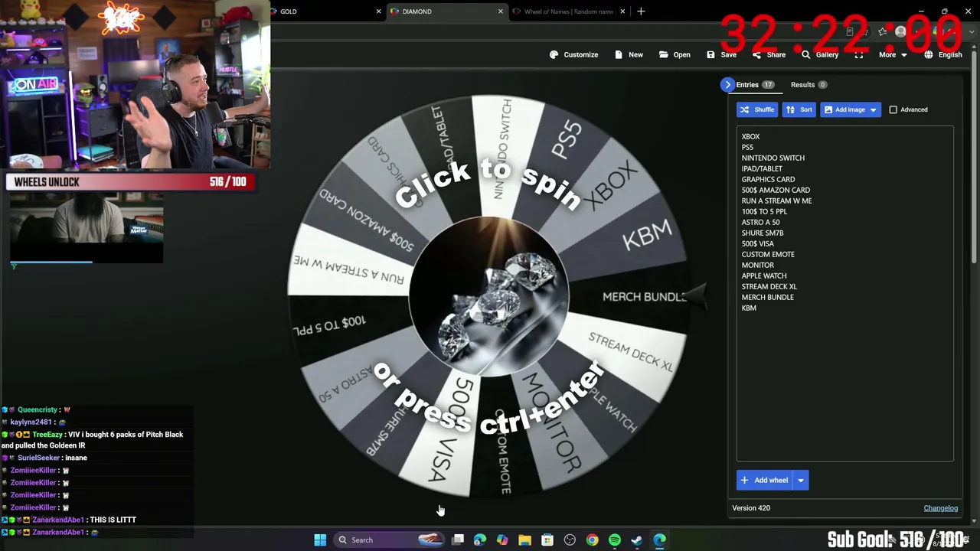Create a New wheel
Image resolution: width=980 pixels, height=551 pixels.
click(x=628, y=54)
